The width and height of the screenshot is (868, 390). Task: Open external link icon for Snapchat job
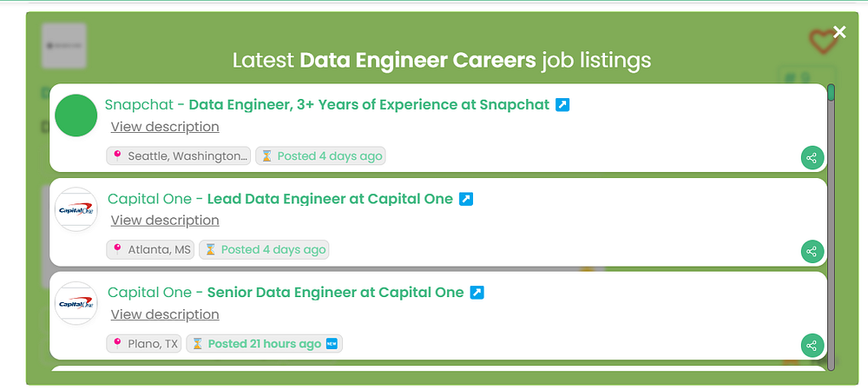[x=562, y=105]
